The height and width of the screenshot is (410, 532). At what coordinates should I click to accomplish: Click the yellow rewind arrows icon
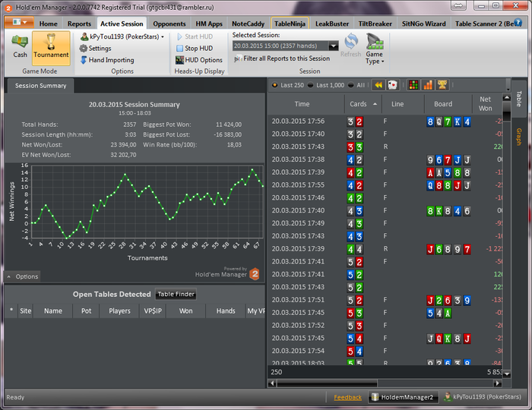(378, 85)
